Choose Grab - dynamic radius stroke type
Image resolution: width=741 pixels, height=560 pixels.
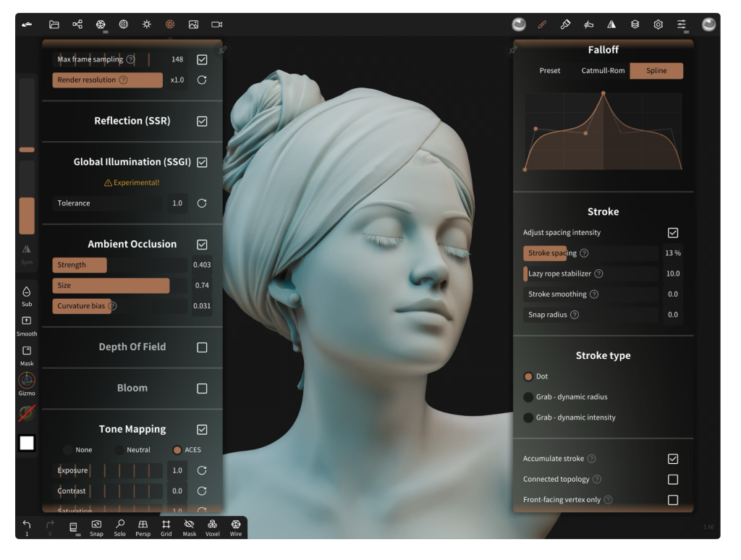click(528, 397)
